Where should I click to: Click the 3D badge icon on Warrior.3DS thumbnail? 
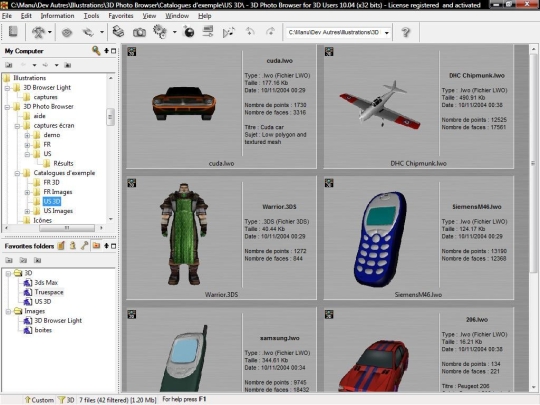click(x=132, y=183)
